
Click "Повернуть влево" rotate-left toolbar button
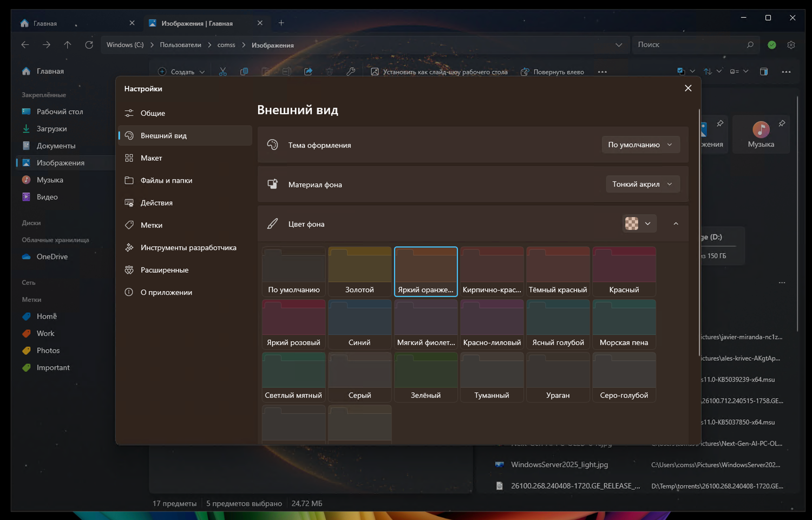click(552, 71)
